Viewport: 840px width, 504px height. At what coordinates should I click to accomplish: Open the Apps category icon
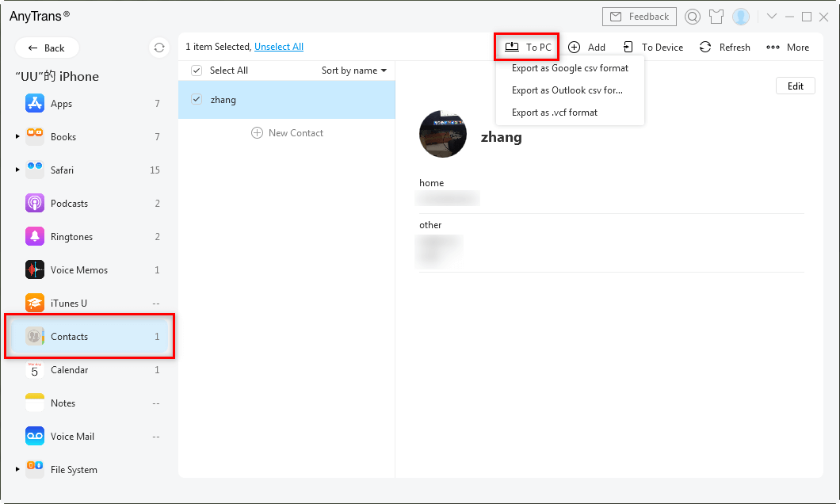[35, 103]
